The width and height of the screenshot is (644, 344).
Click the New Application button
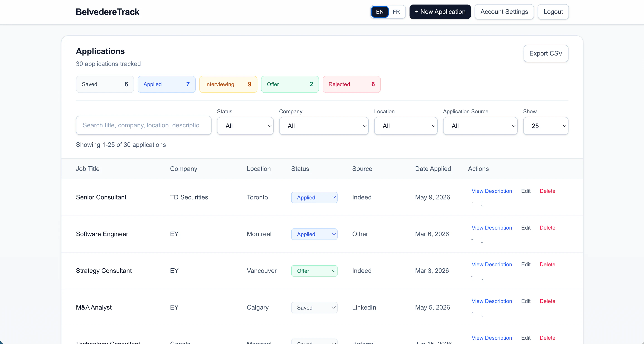coord(440,12)
